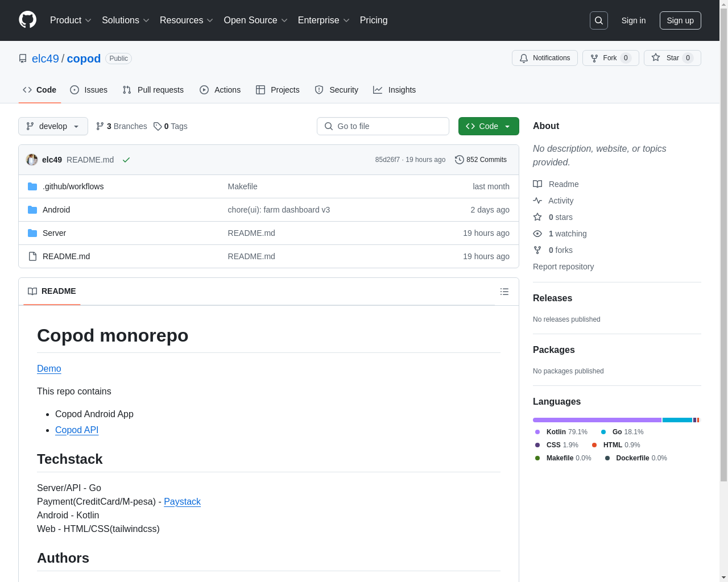
Task: Click the Sign up button
Action: [x=680, y=20]
